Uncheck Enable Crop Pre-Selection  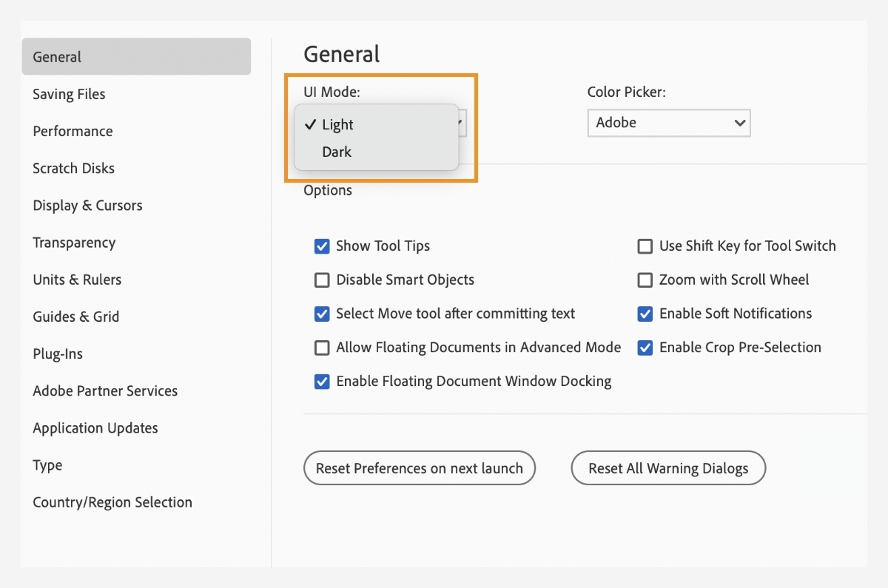pos(645,348)
